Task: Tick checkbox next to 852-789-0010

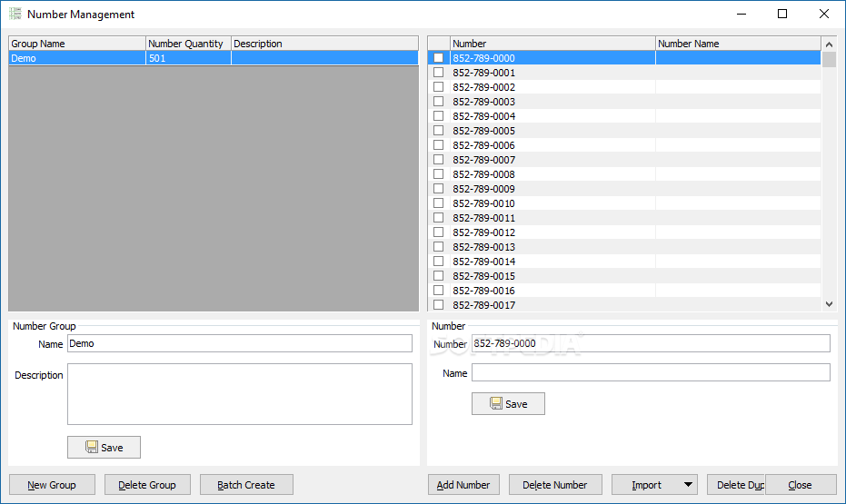Action: pyautogui.click(x=439, y=203)
